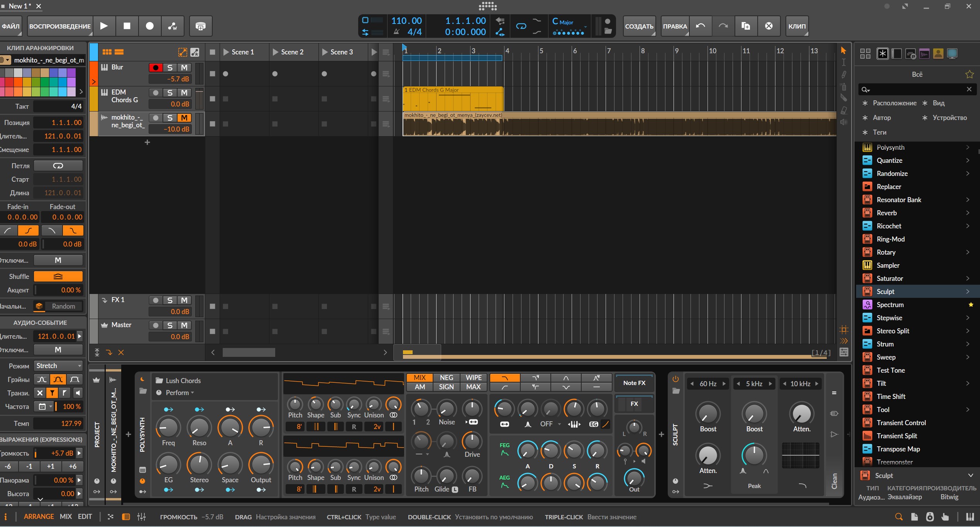Click Blur track volume -5.7 dB
The height and width of the screenshot is (527, 980).
click(x=171, y=79)
